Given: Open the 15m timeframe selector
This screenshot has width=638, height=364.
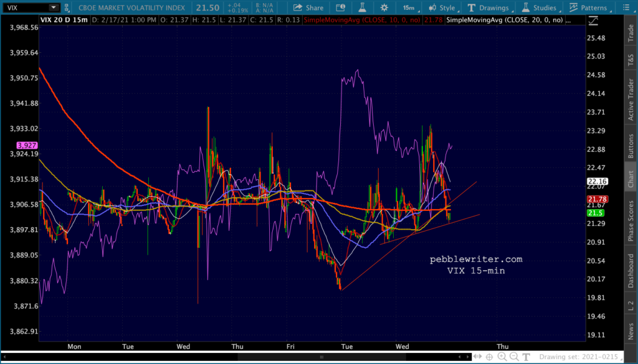Looking at the screenshot, I should pos(409,7).
